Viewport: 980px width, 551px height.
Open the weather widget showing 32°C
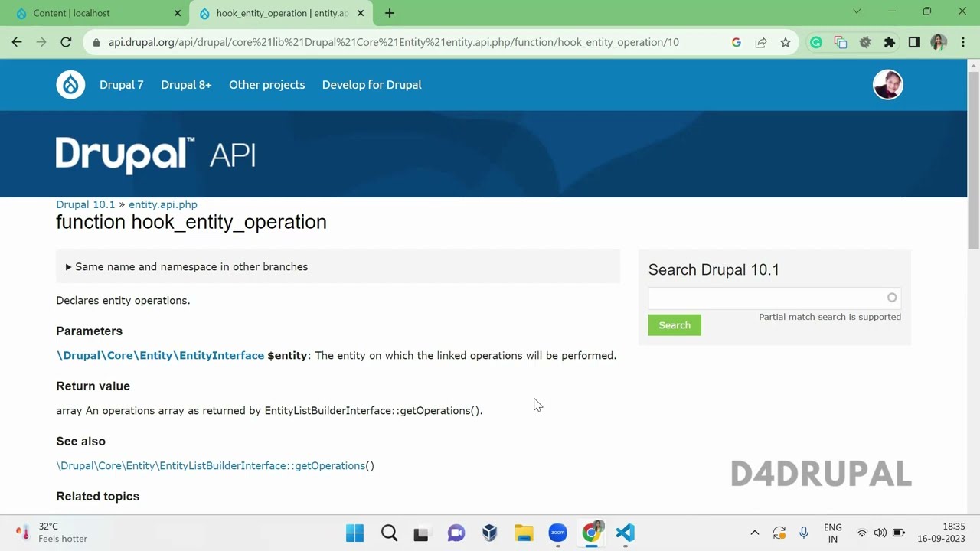[51, 533]
